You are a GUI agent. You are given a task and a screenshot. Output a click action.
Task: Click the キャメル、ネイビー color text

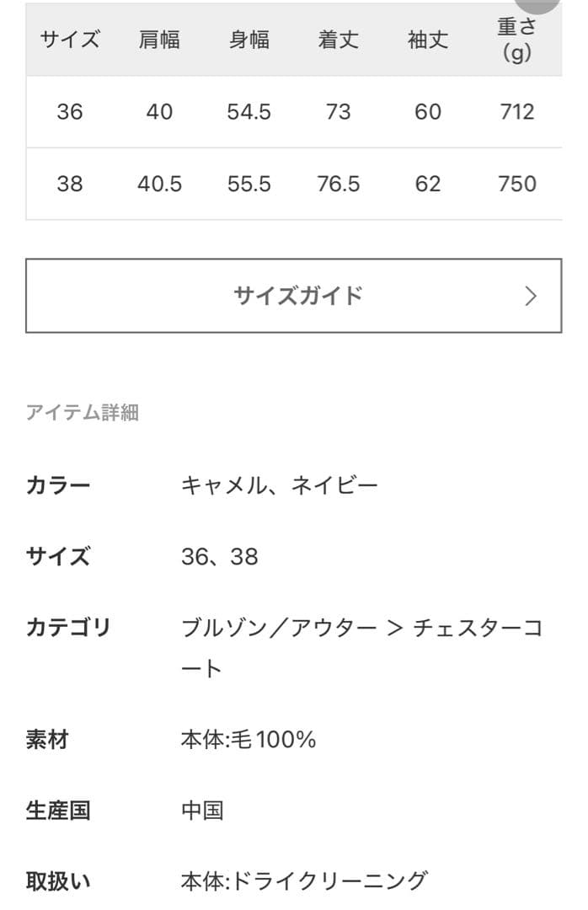point(281,484)
